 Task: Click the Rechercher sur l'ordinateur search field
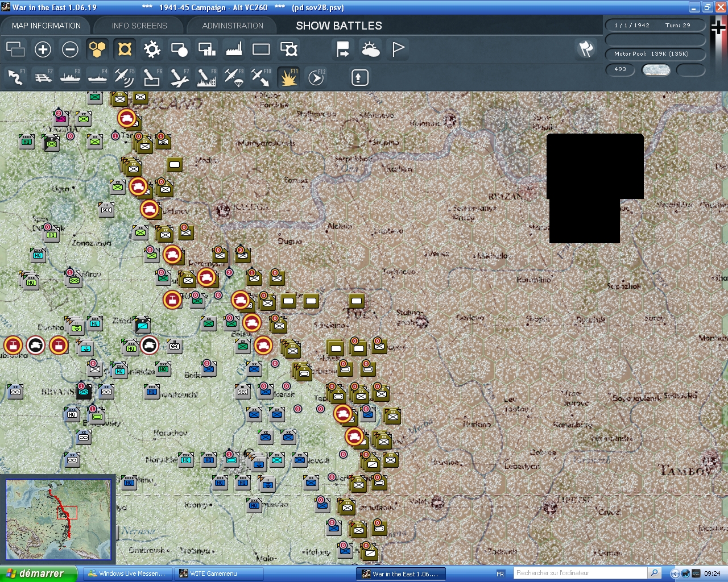click(580, 573)
